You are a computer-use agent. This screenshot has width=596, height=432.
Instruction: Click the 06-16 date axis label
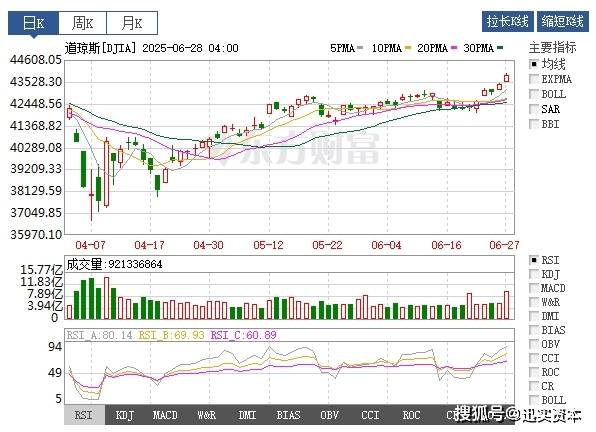(446, 245)
